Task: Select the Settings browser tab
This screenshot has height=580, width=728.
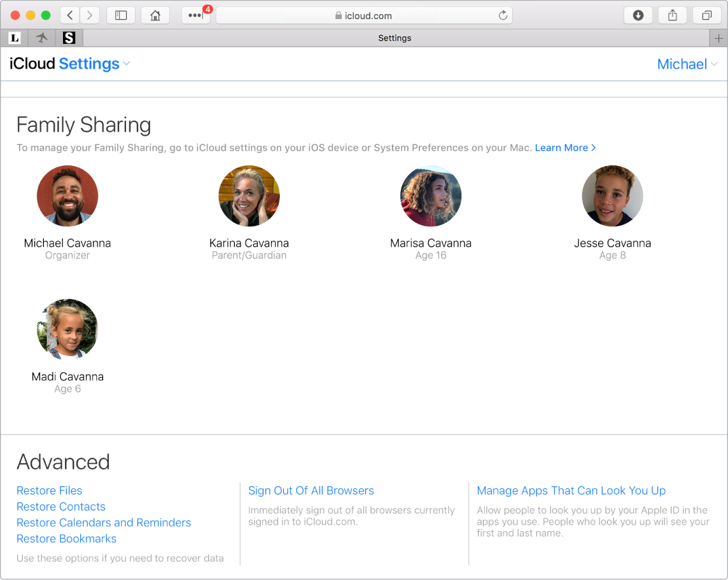Action: coord(395,38)
